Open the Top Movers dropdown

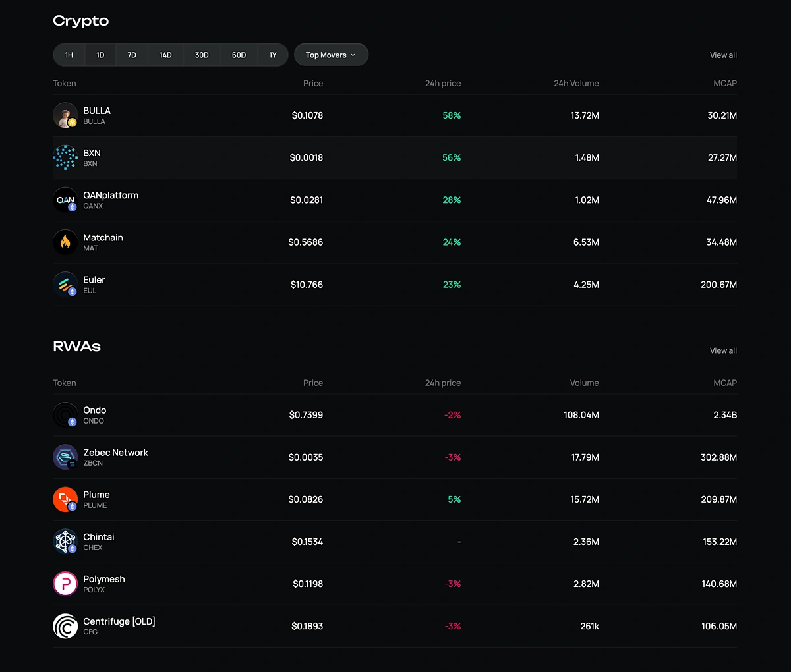[331, 55]
